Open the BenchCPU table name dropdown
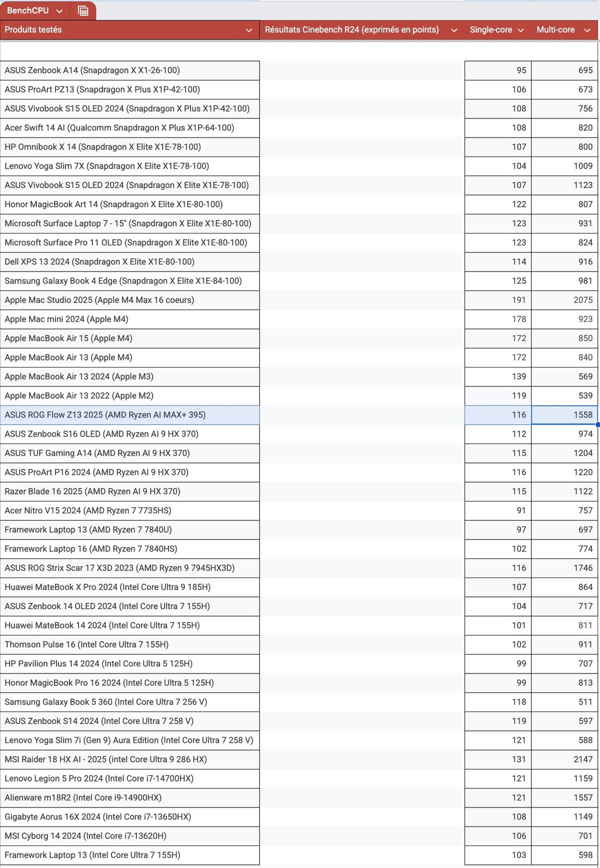 59,10
